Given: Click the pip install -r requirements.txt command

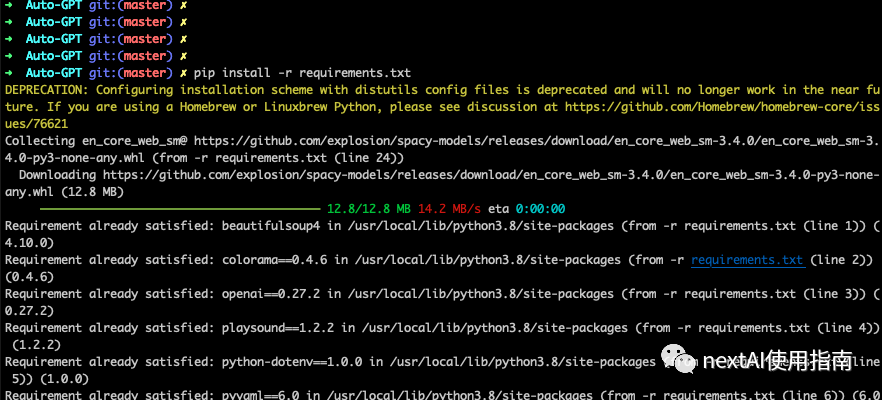Looking at the screenshot, I should [x=302, y=73].
